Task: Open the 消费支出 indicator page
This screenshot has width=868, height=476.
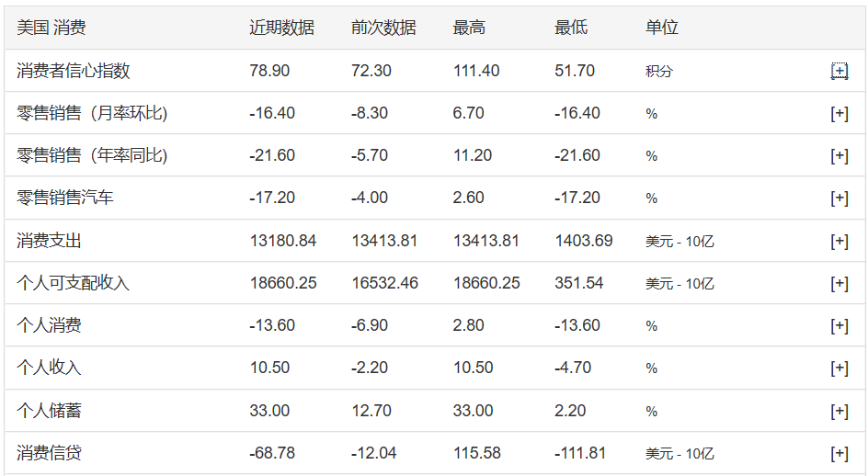Action: pyautogui.click(x=49, y=241)
